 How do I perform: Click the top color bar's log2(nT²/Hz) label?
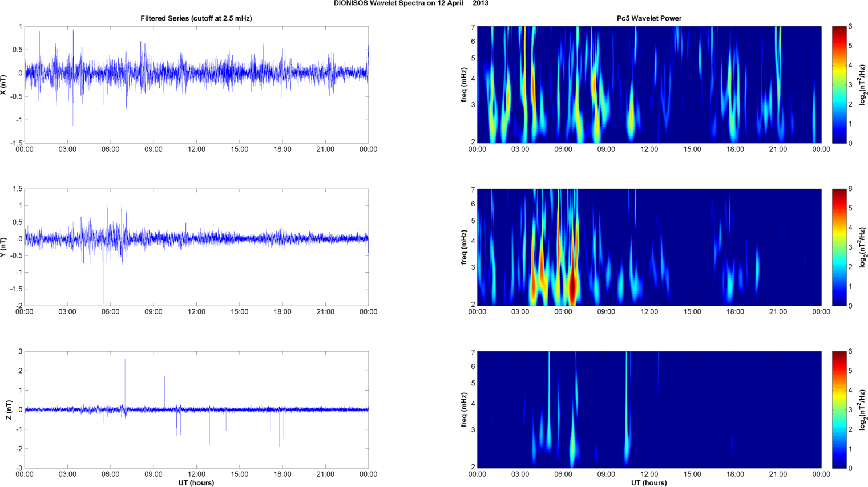tap(863, 84)
